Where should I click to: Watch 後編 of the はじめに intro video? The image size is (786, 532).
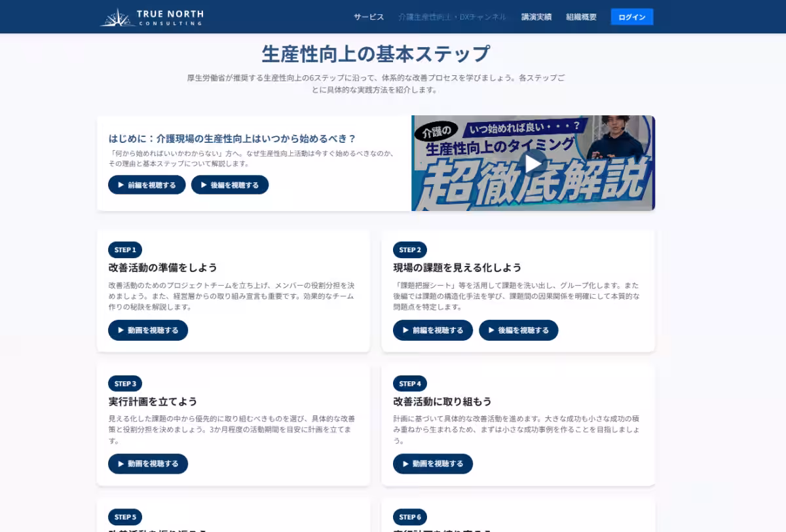(x=229, y=185)
